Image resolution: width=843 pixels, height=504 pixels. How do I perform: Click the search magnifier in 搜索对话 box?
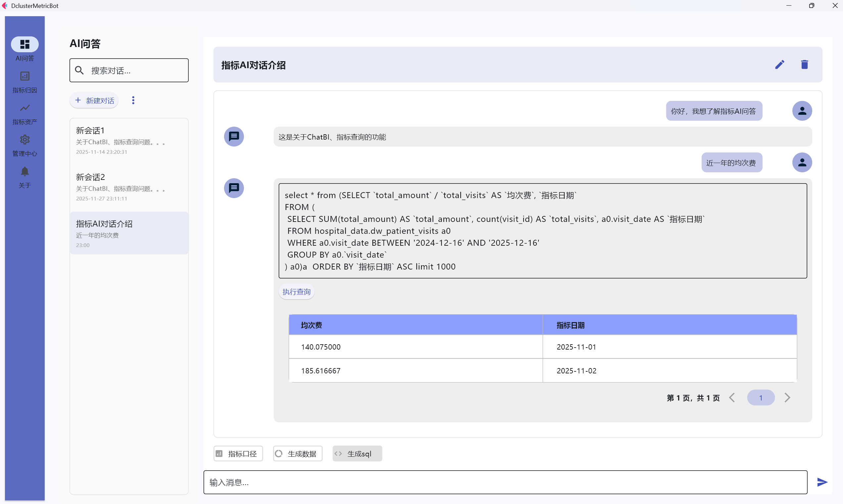click(79, 70)
